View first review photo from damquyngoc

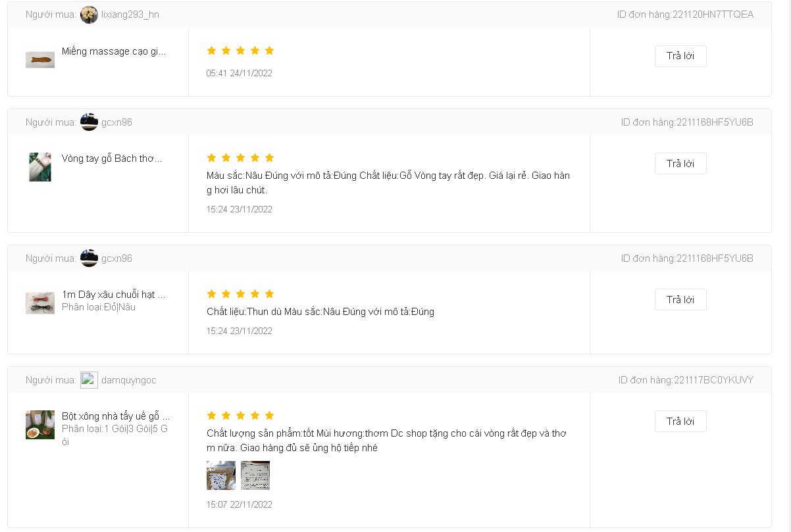221,475
